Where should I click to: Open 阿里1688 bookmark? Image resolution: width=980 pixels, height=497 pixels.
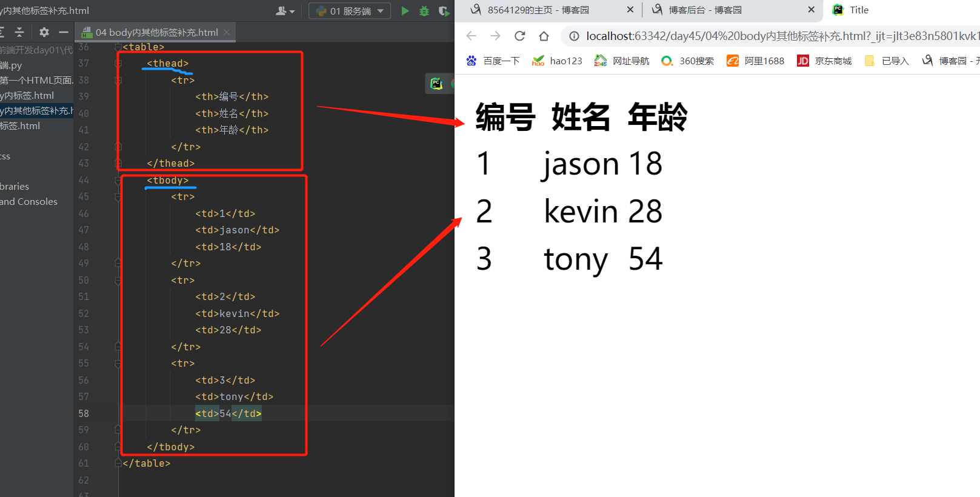[x=756, y=61]
